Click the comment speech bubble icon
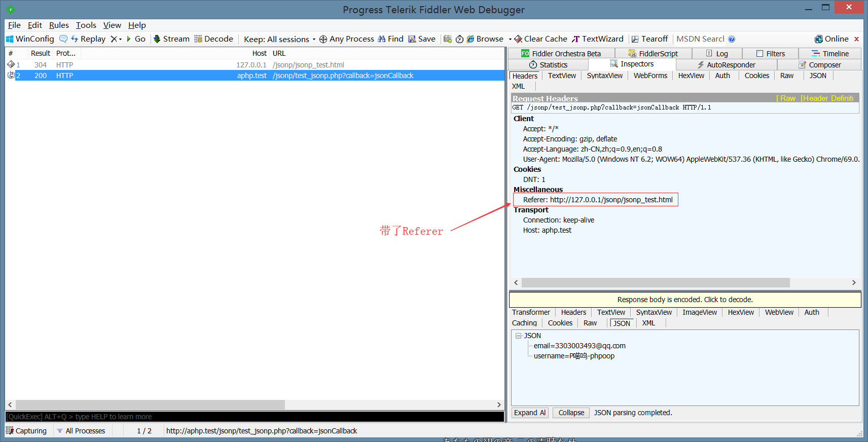 (x=63, y=39)
